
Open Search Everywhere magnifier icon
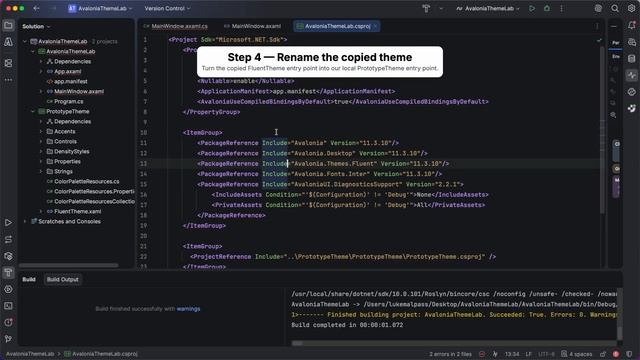pos(615,8)
